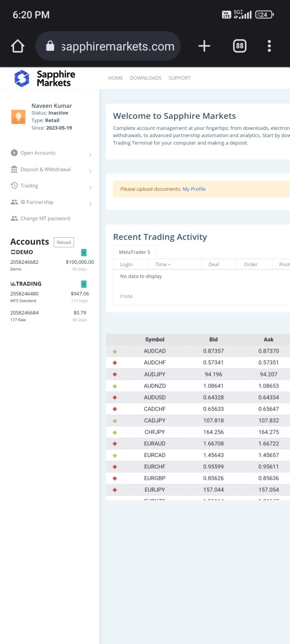This screenshot has width=290, height=644.
Task: Expand the IB Partnership menu
Action: (37, 202)
